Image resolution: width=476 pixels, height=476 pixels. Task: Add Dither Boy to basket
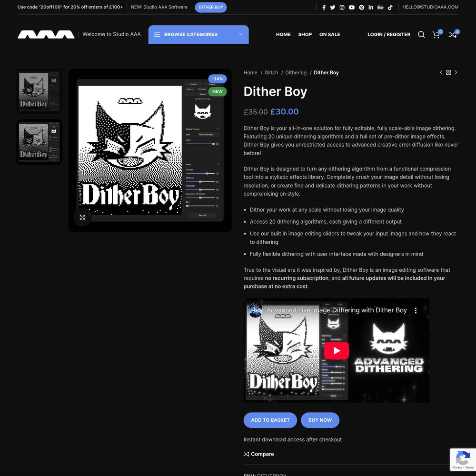270,420
